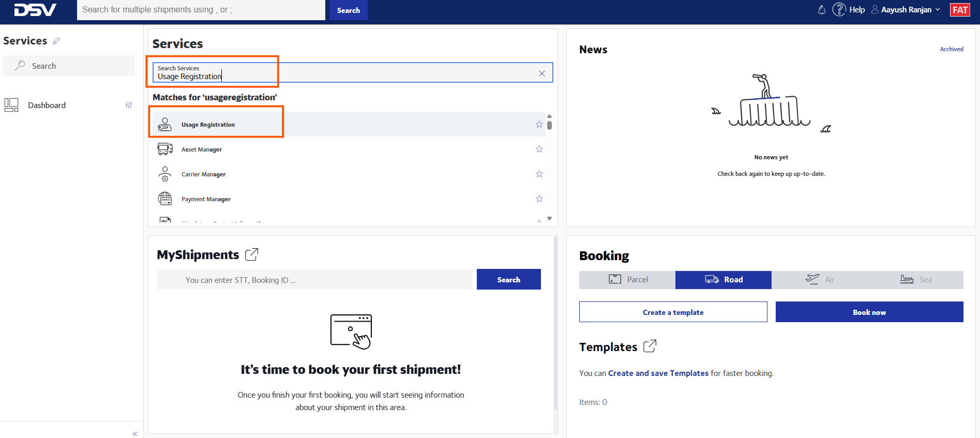Click the Usage Registration service icon
The image size is (980, 438).
[165, 124]
